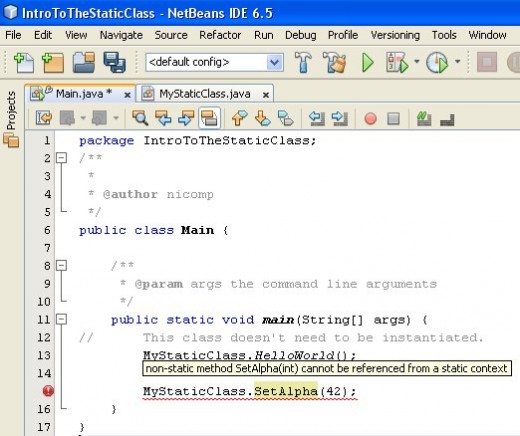Find the next occurrence
The height and width of the screenshot is (436, 520).
click(186, 118)
